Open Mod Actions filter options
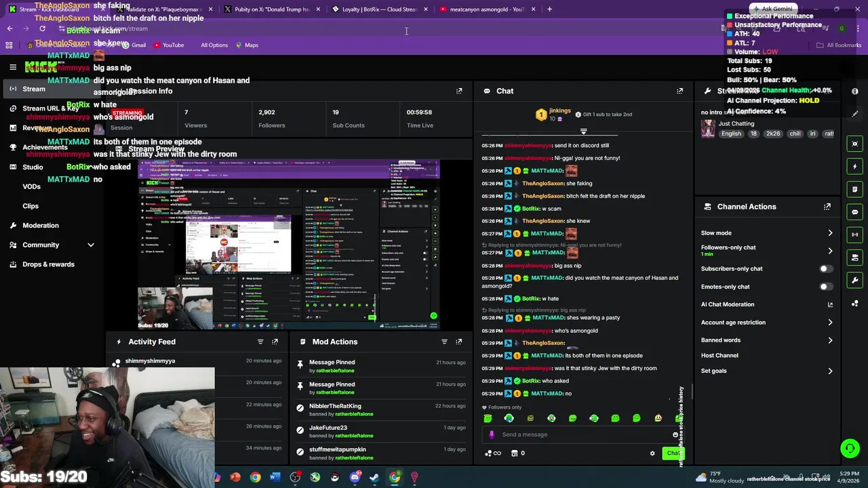868x488 pixels. pyautogui.click(x=444, y=342)
